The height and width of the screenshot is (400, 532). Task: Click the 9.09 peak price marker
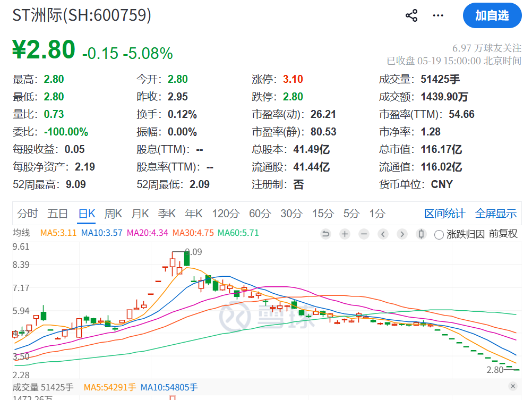(x=193, y=252)
